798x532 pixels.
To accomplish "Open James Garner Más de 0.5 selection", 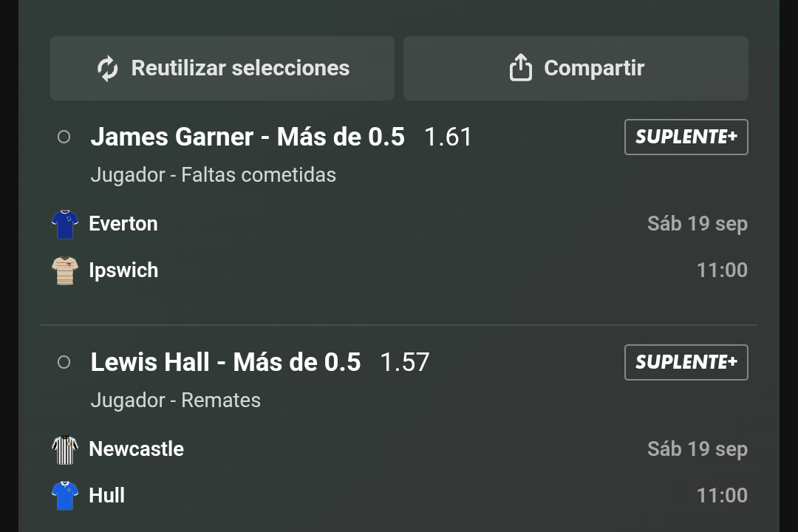I will tap(248, 137).
